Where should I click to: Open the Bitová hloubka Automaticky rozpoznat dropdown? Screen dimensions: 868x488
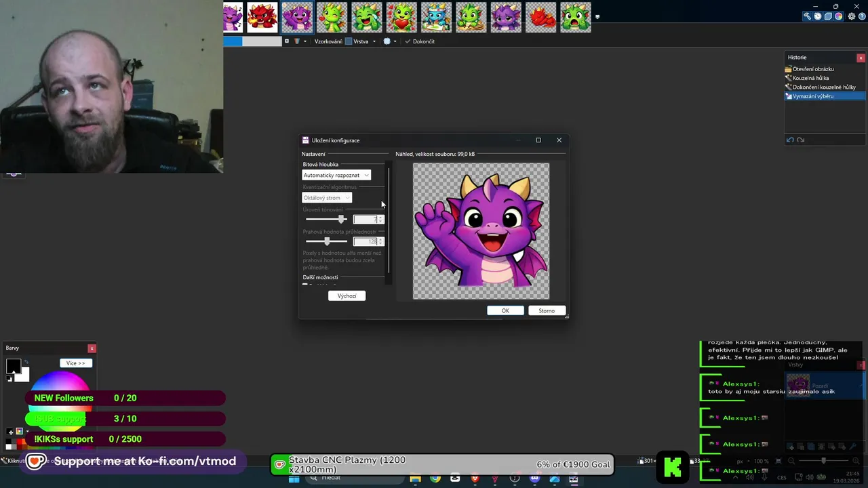click(x=336, y=175)
